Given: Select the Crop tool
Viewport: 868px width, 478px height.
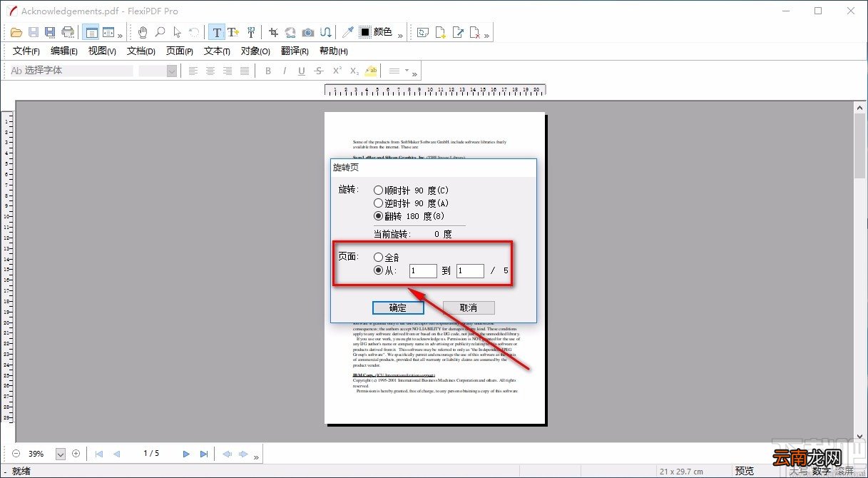Looking at the screenshot, I should [x=274, y=32].
